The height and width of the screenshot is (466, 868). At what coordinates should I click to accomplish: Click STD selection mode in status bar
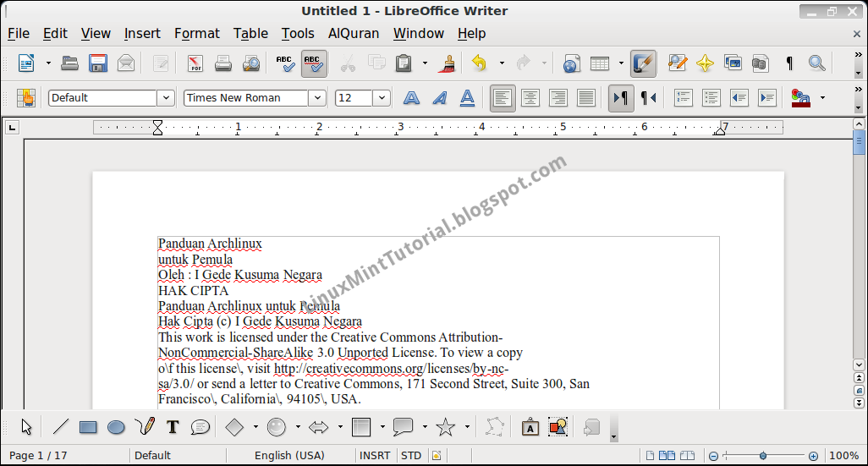(x=411, y=456)
